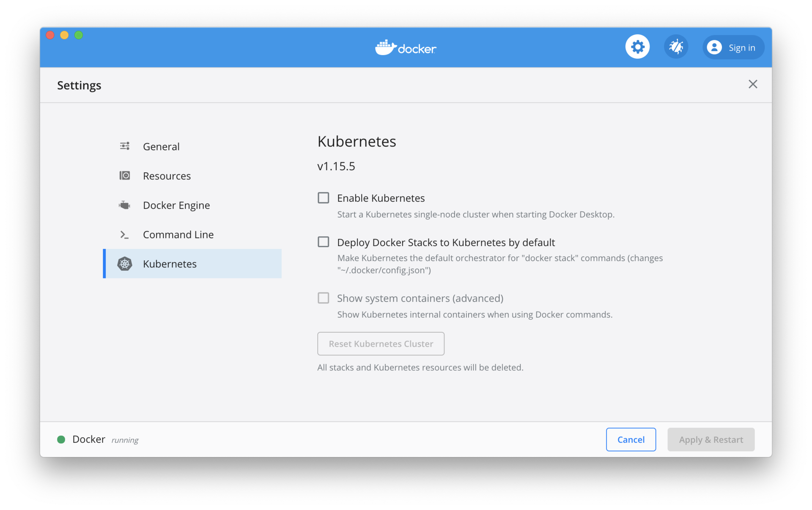This screenshot has width=812, height=510.
Task: Enable Kubernetes checkbox
Action: click(x=324, y=198)
